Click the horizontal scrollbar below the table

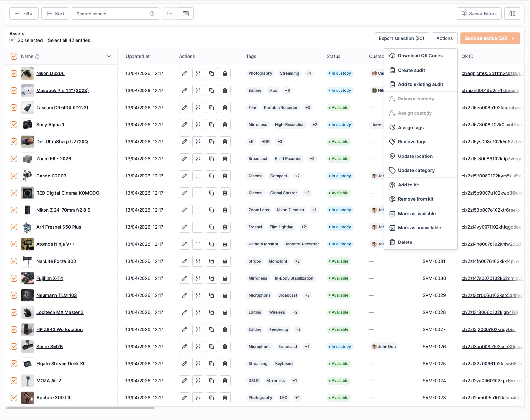pyautogui.click(x=80, y=408)
